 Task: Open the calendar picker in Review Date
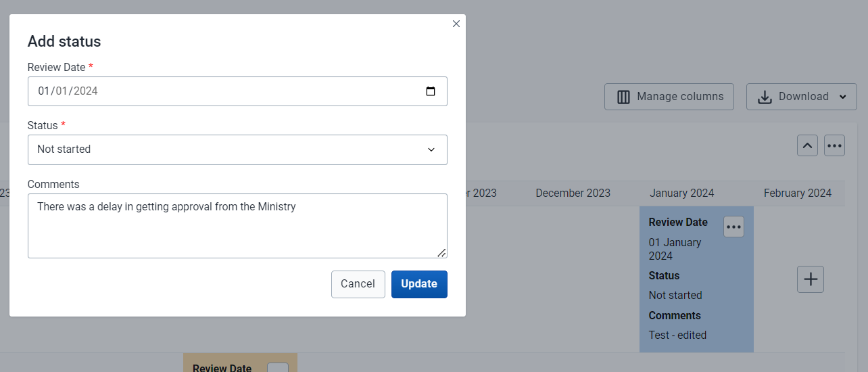(431, 91)
